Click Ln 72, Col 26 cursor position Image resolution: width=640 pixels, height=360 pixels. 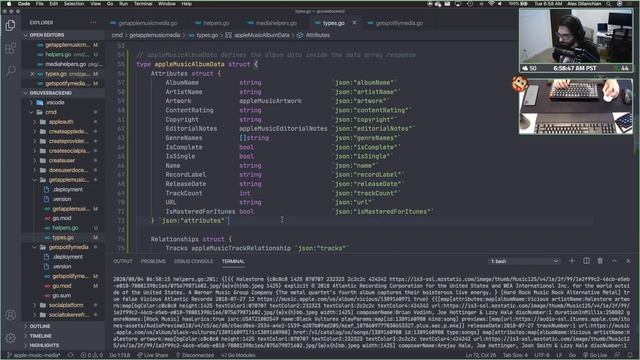480,355
